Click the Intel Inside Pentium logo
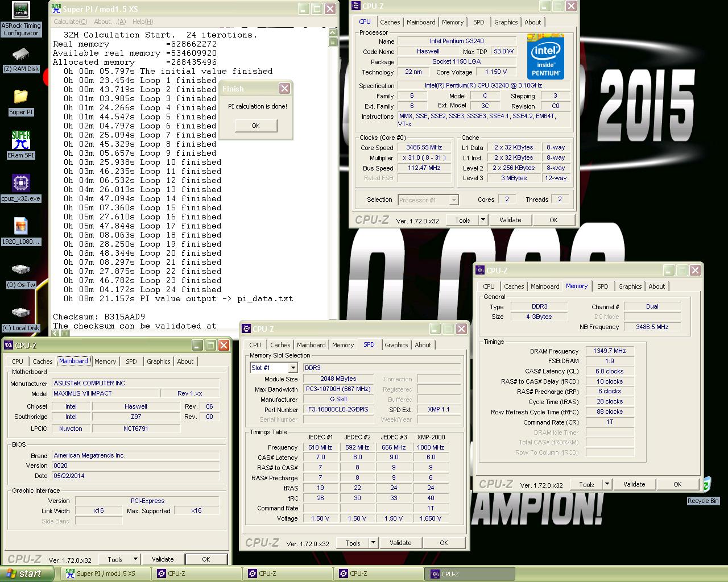The image size is (728, 582). pyautogui.click(x=545, y=56)
